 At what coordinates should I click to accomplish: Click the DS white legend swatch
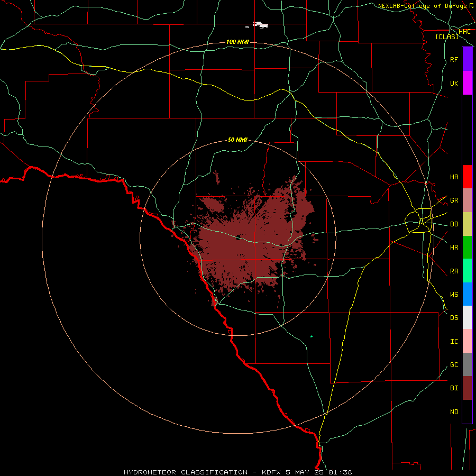(467, 317)
